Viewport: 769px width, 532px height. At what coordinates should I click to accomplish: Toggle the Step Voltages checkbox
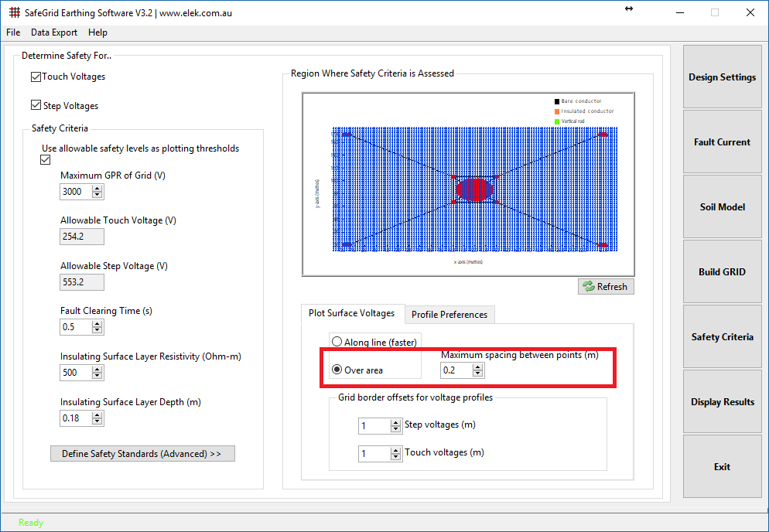coord(35,105)
